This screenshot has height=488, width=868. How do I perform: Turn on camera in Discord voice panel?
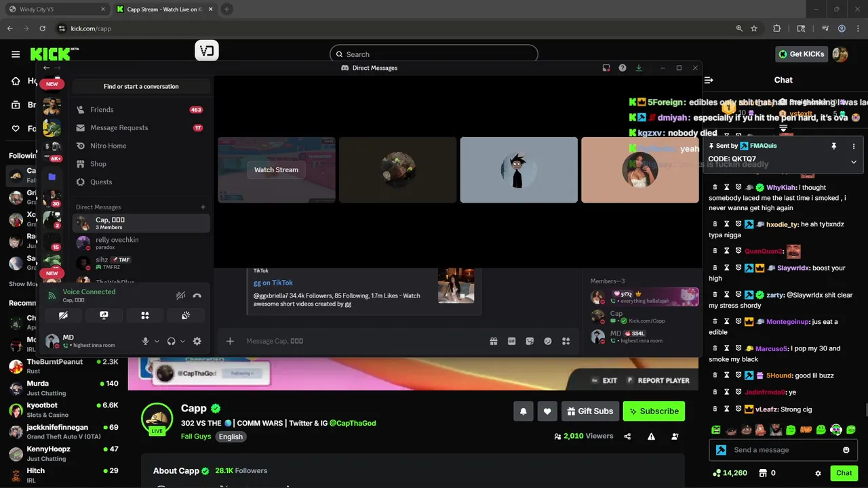pos(63,315)
